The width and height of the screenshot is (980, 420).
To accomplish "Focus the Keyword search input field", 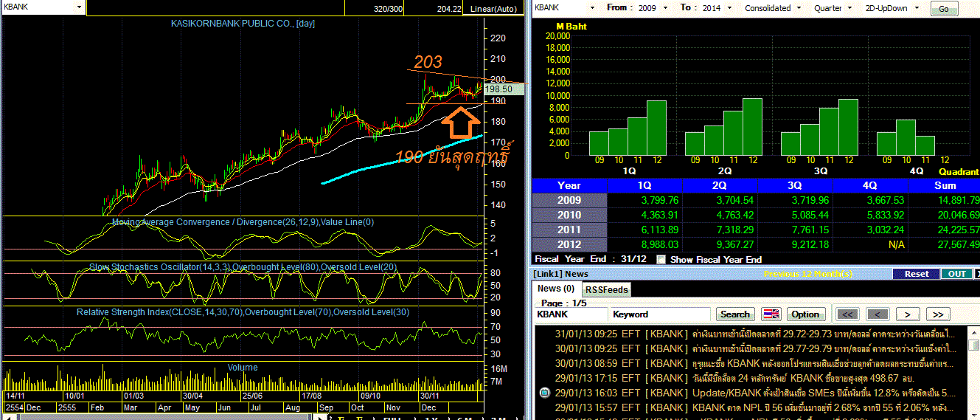I will 661,314.
